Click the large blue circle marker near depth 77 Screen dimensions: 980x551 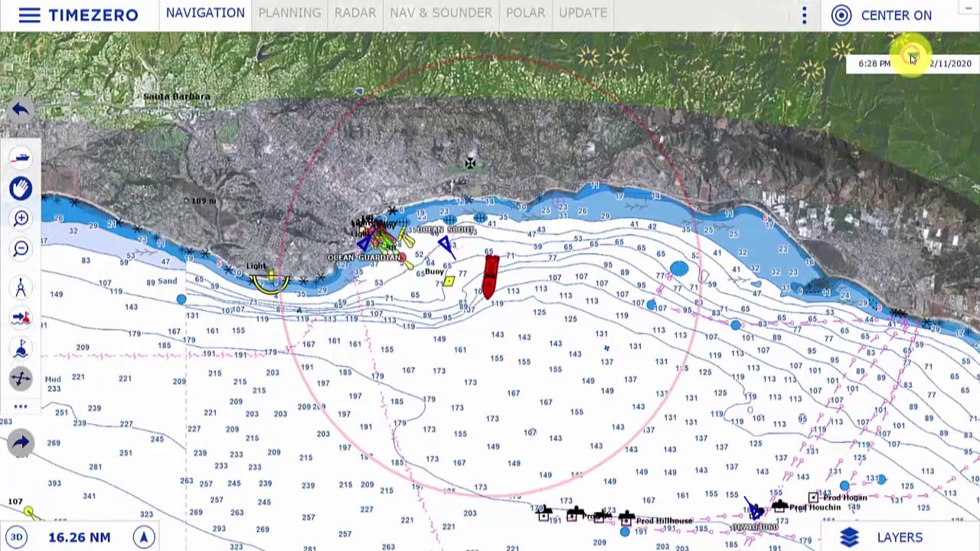pos(678,269)
